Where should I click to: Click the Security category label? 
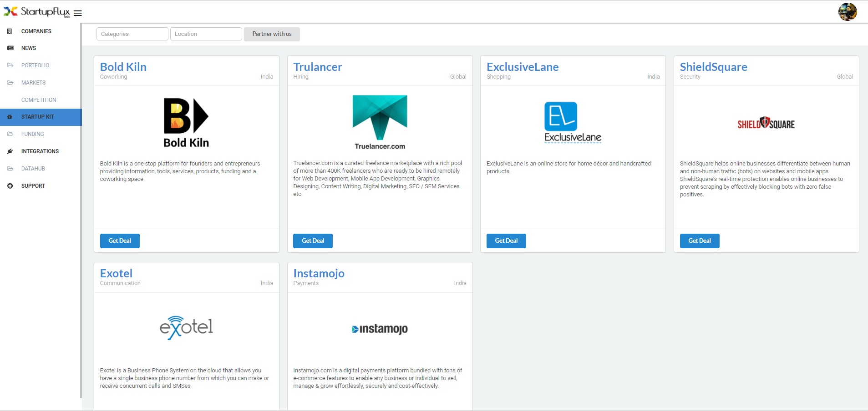click(690, 77)
